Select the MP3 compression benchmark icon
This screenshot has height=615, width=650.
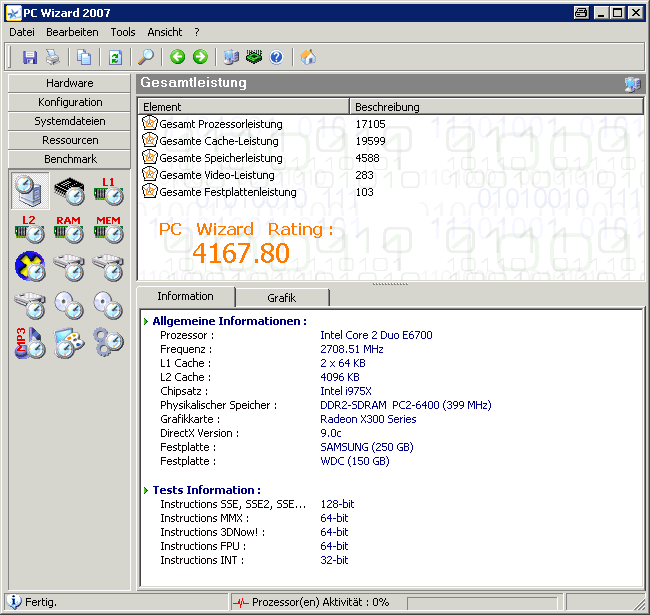pyautogui.click(x=29, y=343)
